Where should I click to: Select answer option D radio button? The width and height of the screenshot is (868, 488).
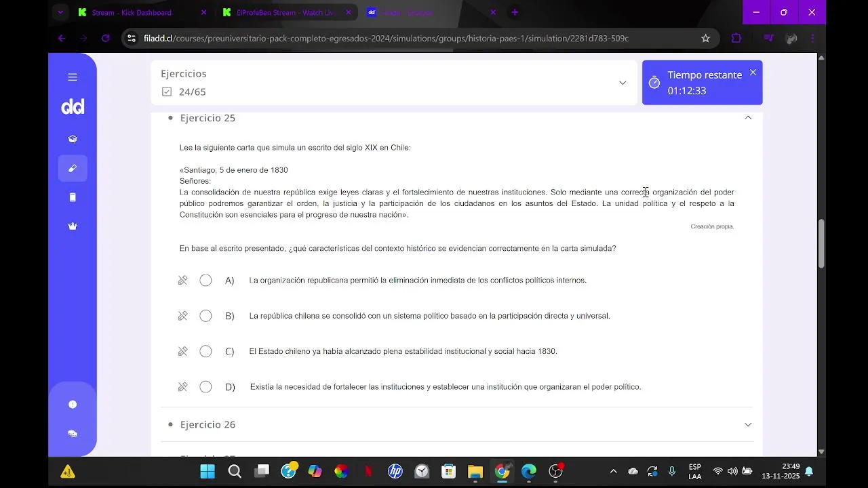pos(206,387)
